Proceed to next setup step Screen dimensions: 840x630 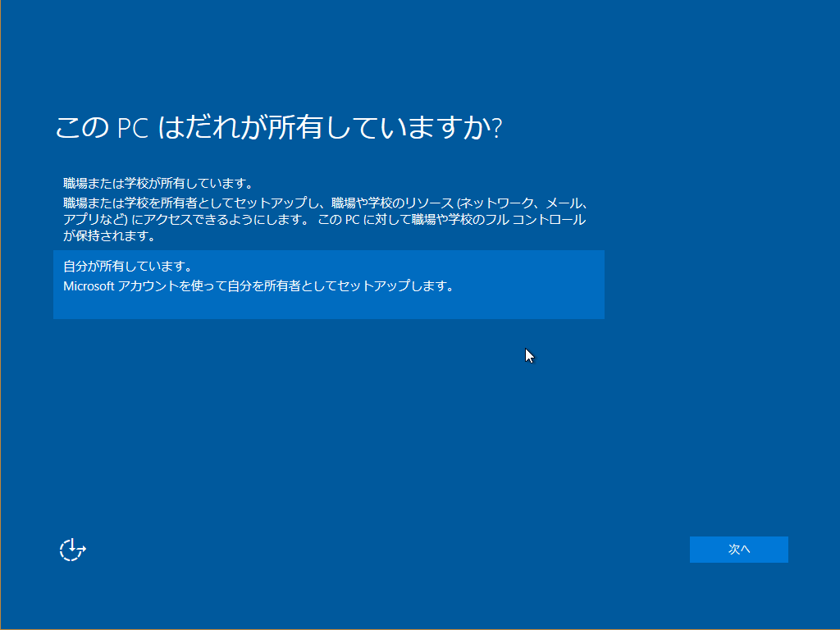pos(738,550)
